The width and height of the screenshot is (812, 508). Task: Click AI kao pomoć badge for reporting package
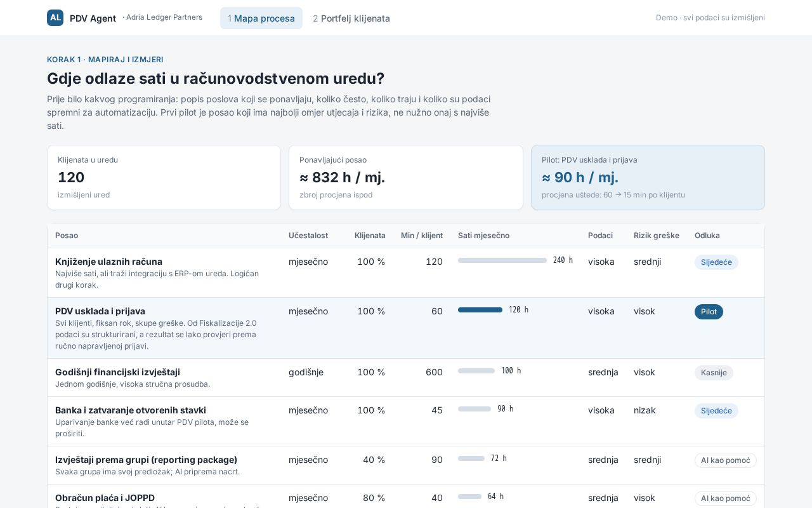(x=726, y=460)
